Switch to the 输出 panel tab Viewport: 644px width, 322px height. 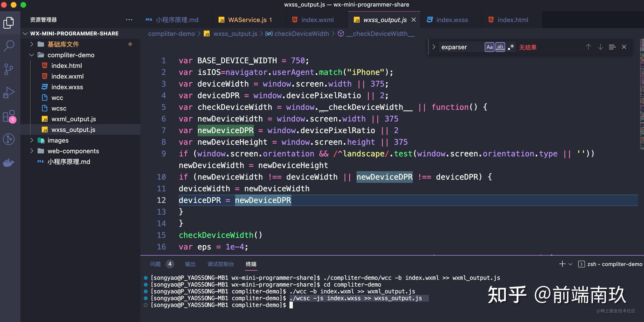[190, 264]
